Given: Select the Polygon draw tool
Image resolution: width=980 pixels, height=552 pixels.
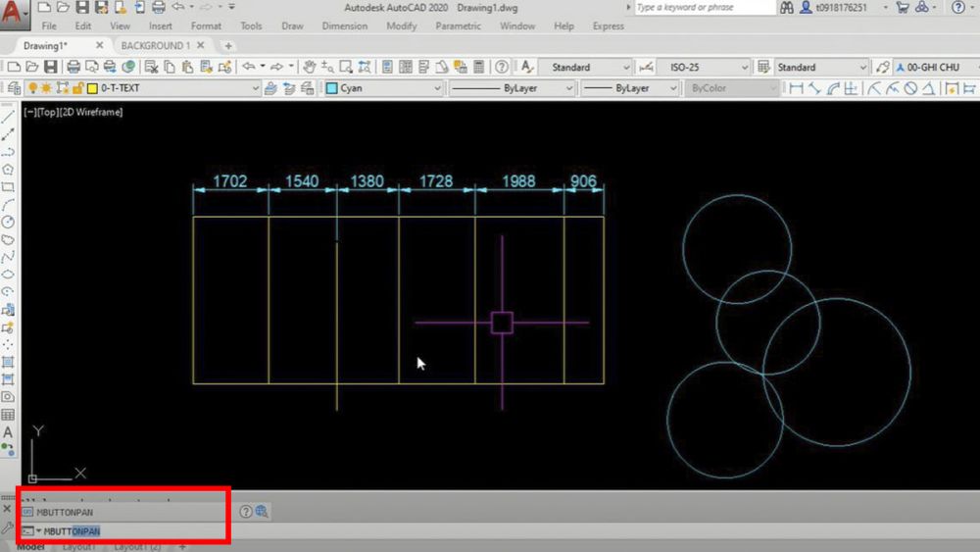Looking at the screenshot, I should (8, 170).
